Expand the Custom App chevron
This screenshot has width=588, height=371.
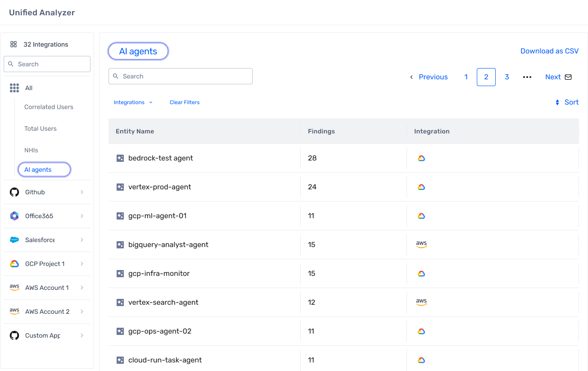coord(82,335)
